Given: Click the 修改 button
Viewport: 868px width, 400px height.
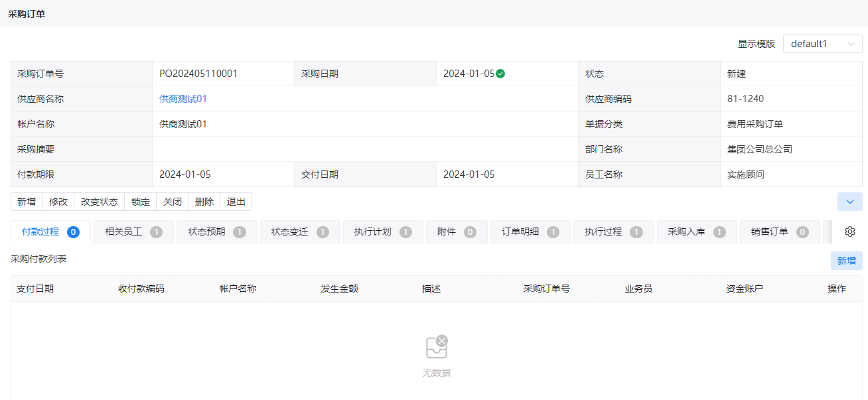Looking at the screenshot, I should [58, 202].
